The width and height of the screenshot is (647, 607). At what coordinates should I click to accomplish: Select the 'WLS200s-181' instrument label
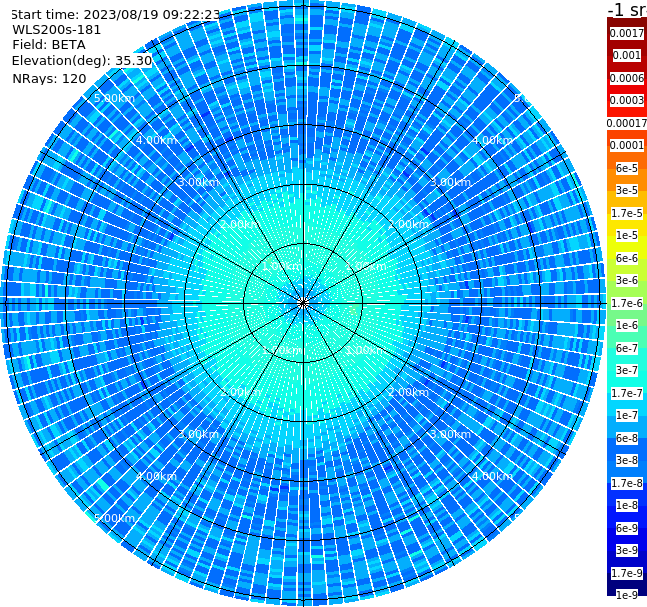tap(57, 30)
